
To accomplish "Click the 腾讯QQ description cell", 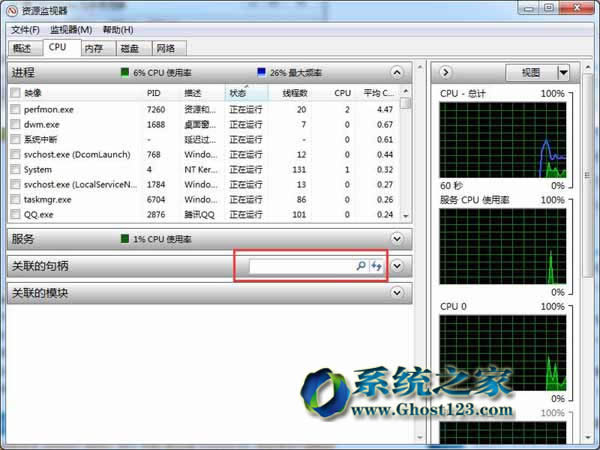I will [x=199, y=214].
